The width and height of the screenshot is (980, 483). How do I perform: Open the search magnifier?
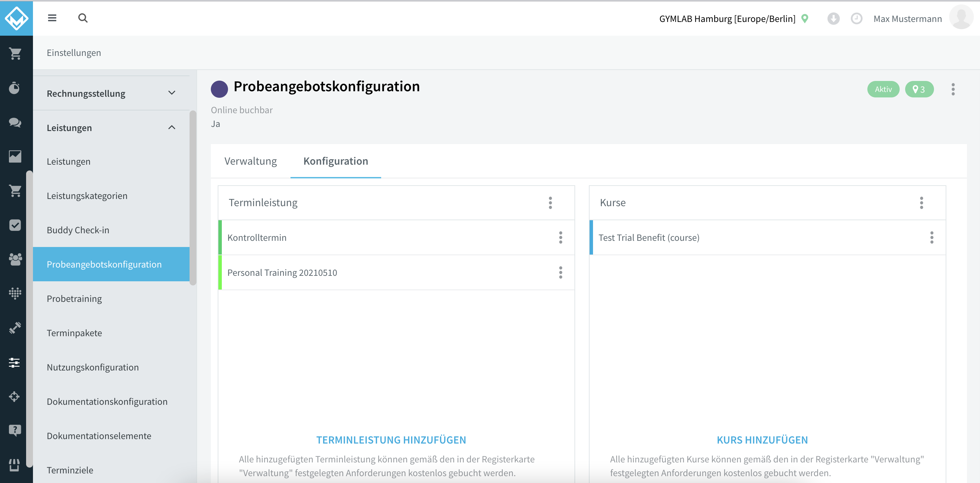tap(83, 18)
